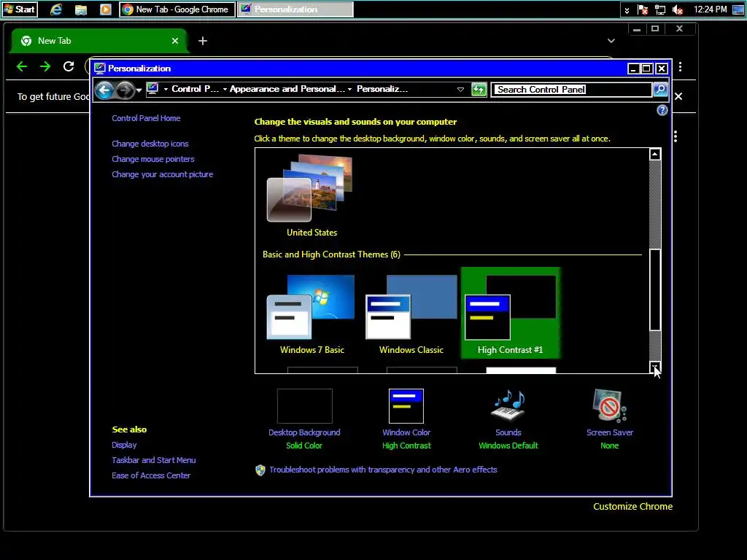Image resolution: width=747 pixels, height=560 pixels.
Task: Open the Start menu
Action: coord(20,9)
